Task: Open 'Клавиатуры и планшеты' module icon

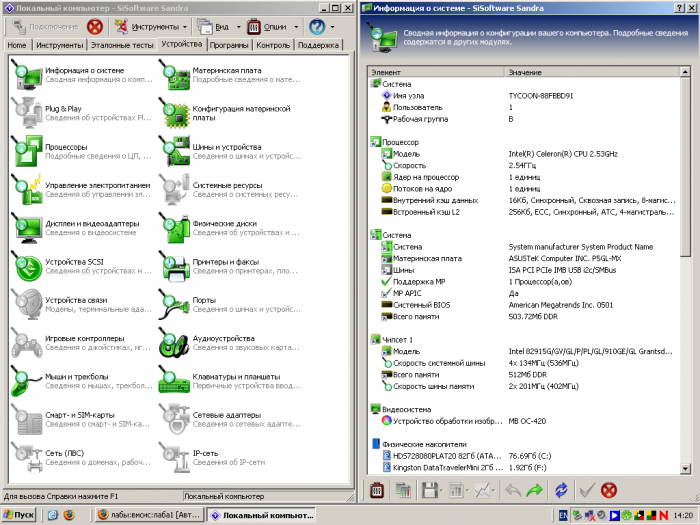Action: point(174,381)
